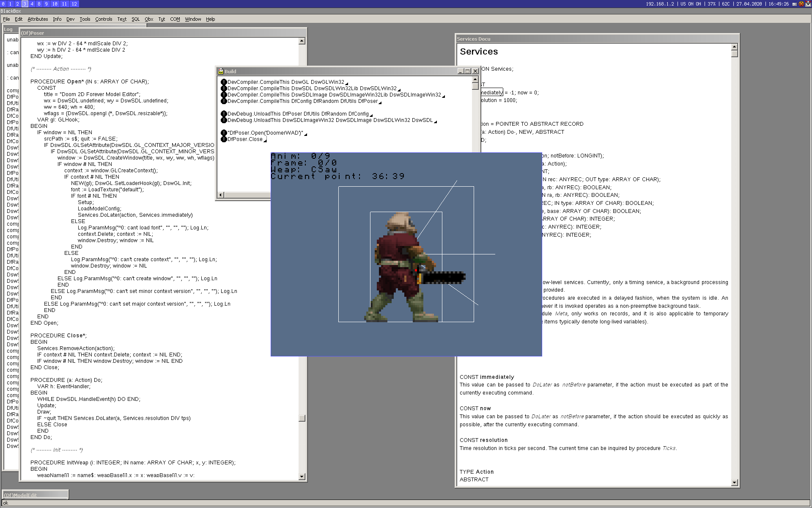Minimize the Build window

pyautogui.click(x=461, y=71)
